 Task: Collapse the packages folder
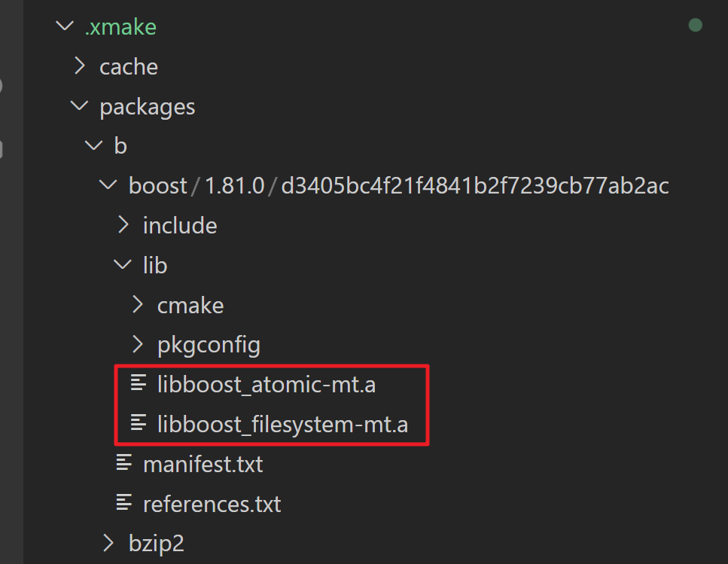[x=79, y=105]
